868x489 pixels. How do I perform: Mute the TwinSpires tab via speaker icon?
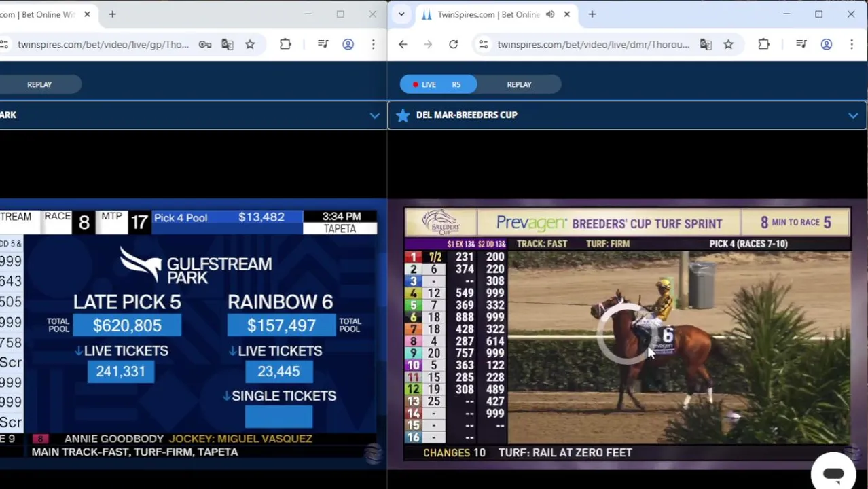click(x=550, y=14)
